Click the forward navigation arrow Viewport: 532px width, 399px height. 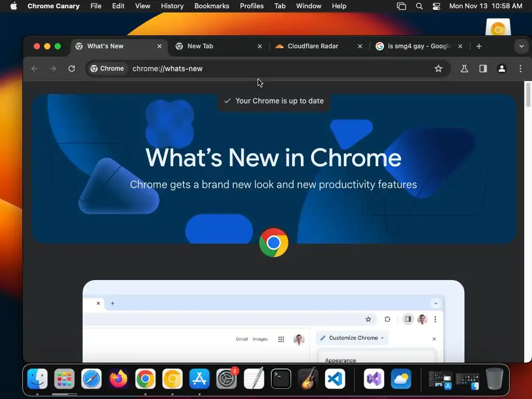coord(52,69)
